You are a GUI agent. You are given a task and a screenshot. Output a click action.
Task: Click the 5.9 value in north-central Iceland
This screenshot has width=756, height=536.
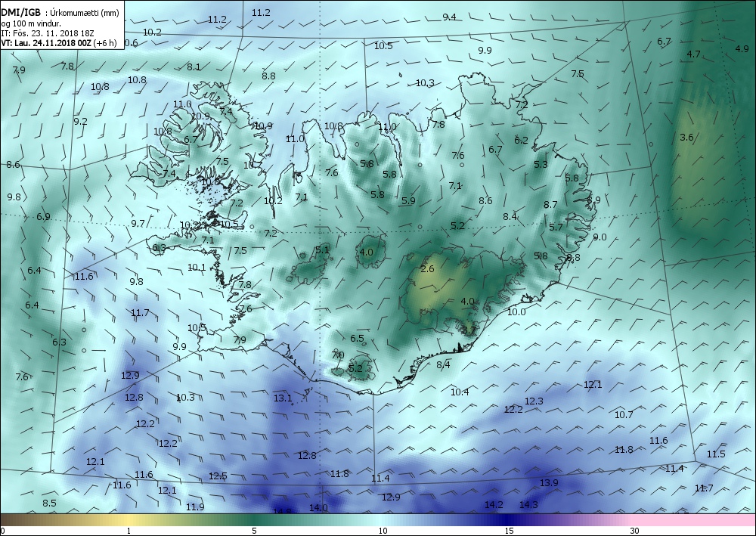coord(408,201)
